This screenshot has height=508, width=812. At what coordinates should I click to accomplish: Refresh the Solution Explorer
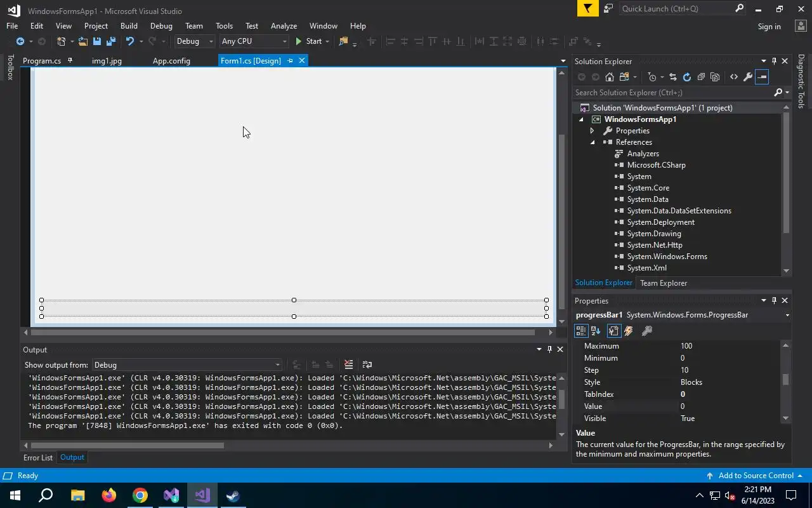(687, 77)
